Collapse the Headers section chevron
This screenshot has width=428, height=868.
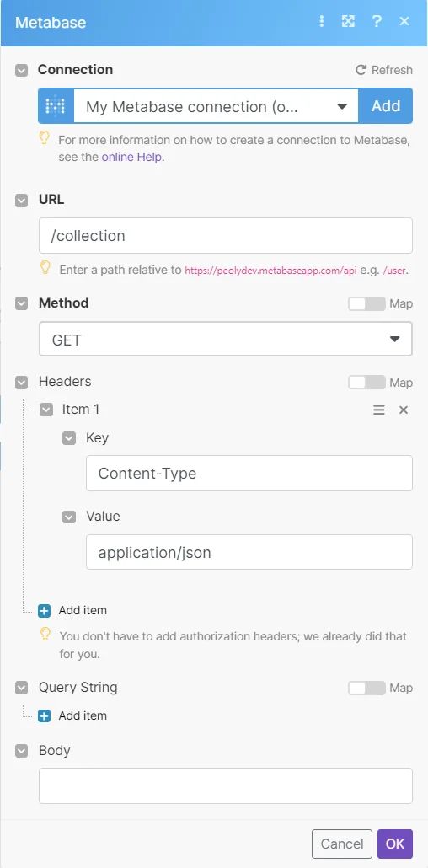(x=22, y=383)
